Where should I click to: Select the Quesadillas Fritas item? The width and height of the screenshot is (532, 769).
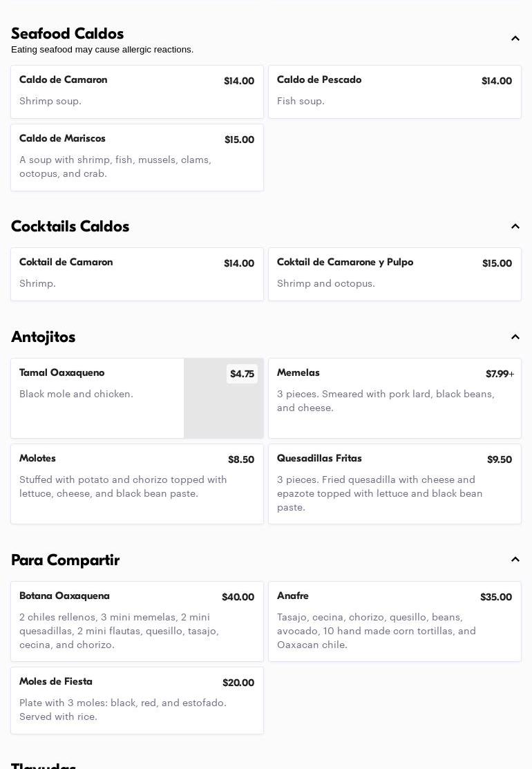point(395,484)
